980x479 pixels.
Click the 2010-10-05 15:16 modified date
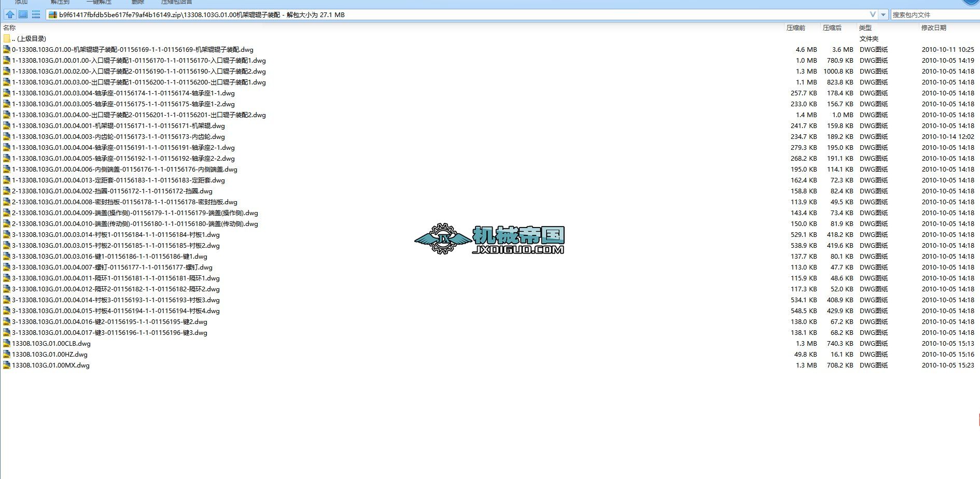(948, 355)
